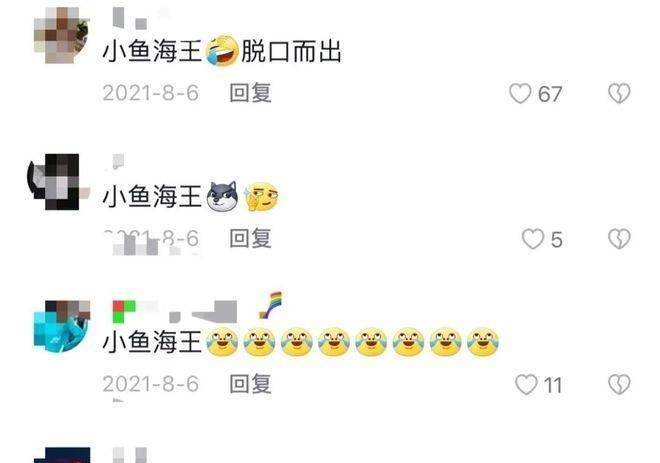The image size is (660, 463).
Task: Open the partially visible bottom avatar
Action: pos(61,455)
